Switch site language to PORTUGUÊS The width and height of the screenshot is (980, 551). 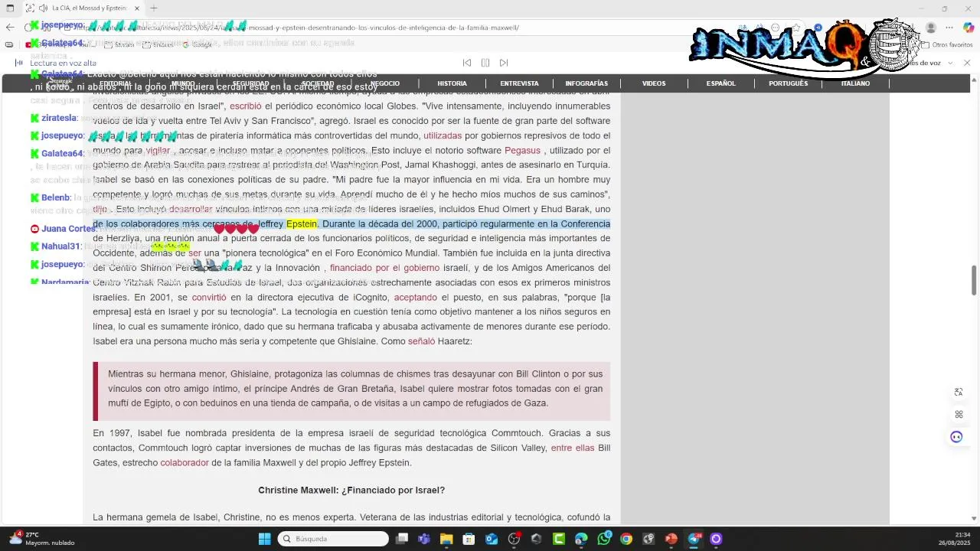pyautogui.click(x=788, y=83)
